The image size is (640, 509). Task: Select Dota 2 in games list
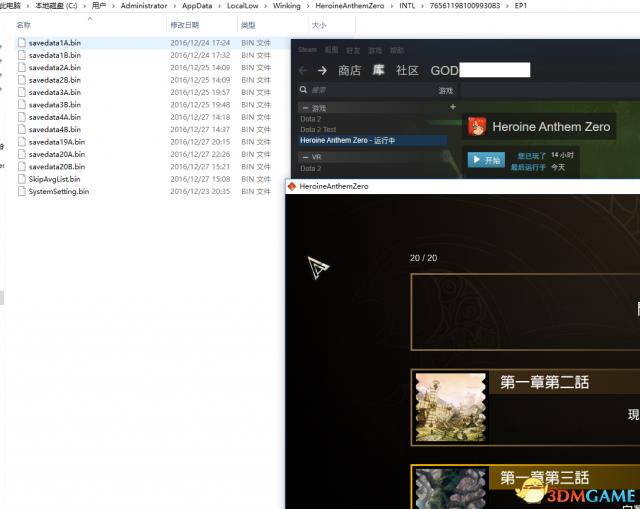coord(311,119)
